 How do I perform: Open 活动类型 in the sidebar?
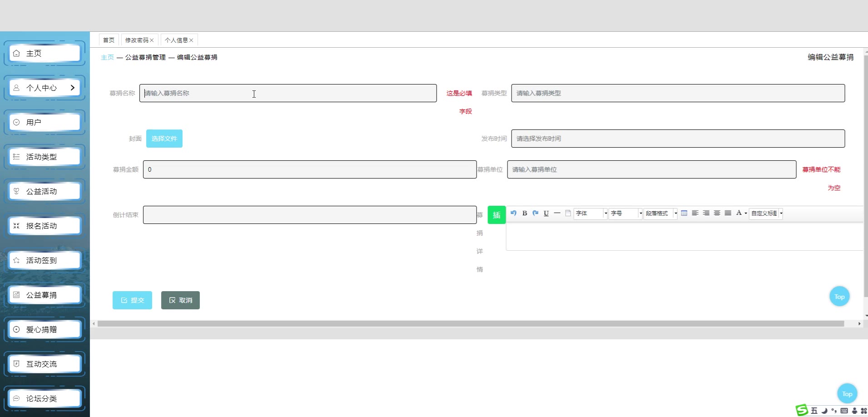click(44, 157)
